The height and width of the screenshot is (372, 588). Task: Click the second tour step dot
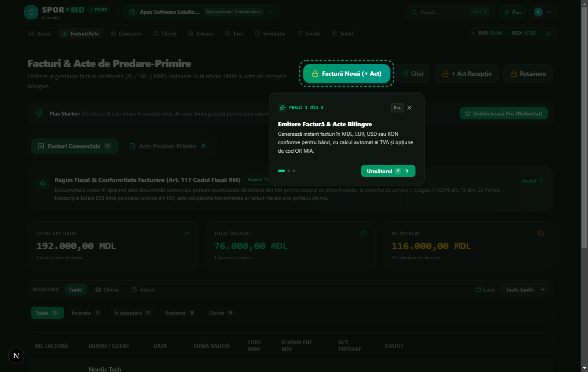pos(289,171)
